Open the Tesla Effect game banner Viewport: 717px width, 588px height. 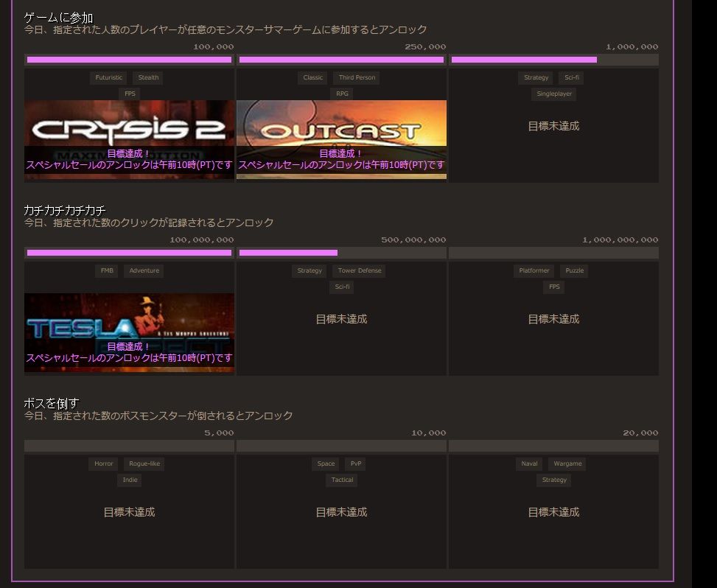point(130,332)
